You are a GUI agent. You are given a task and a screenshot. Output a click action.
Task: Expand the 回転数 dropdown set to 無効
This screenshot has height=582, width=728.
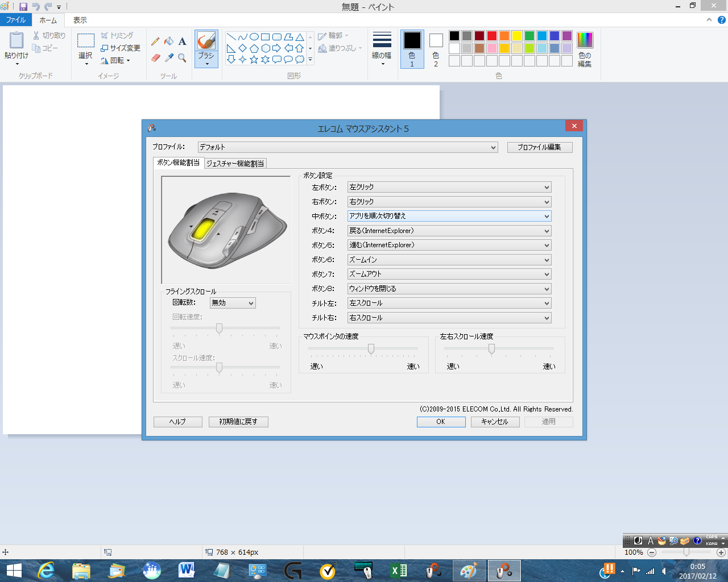[233, 303]
